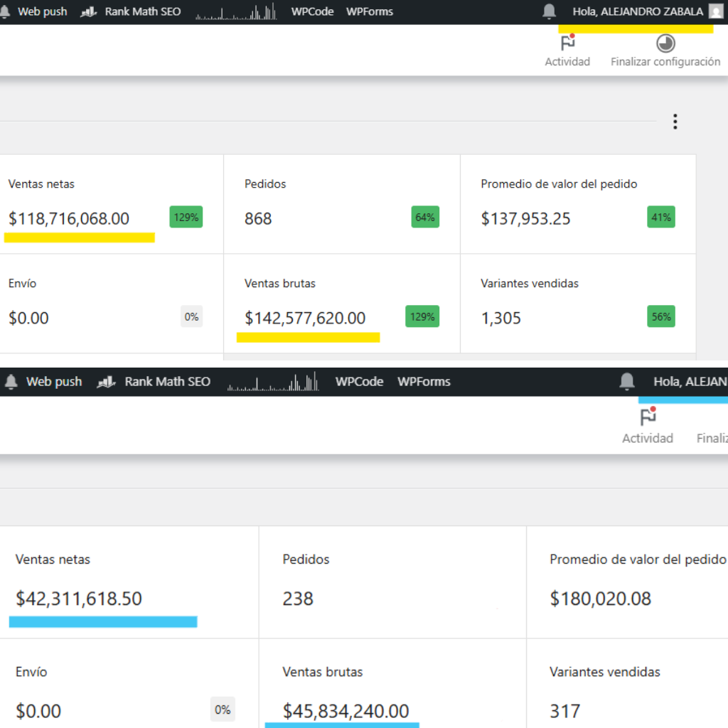The height and width of the screenshot is (728, 728).
Task: Click Web push bell in the topmost admin bar
Action: 6,11
